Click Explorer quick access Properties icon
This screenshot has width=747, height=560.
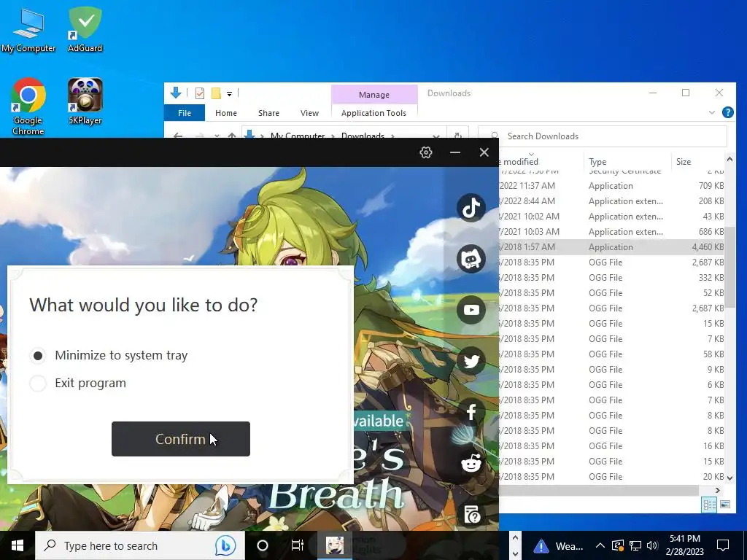pyautogui.click(x=200, y=93)
